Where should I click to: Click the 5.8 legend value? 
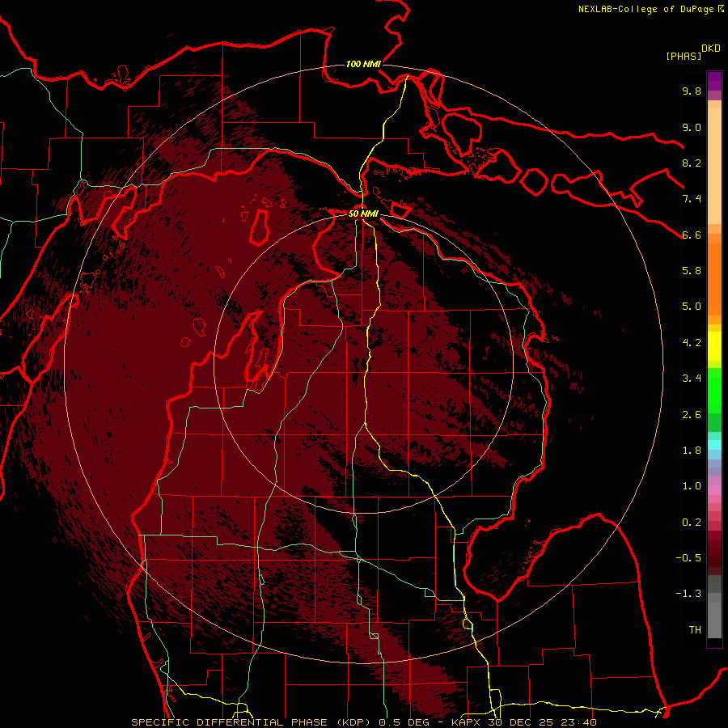692,271
